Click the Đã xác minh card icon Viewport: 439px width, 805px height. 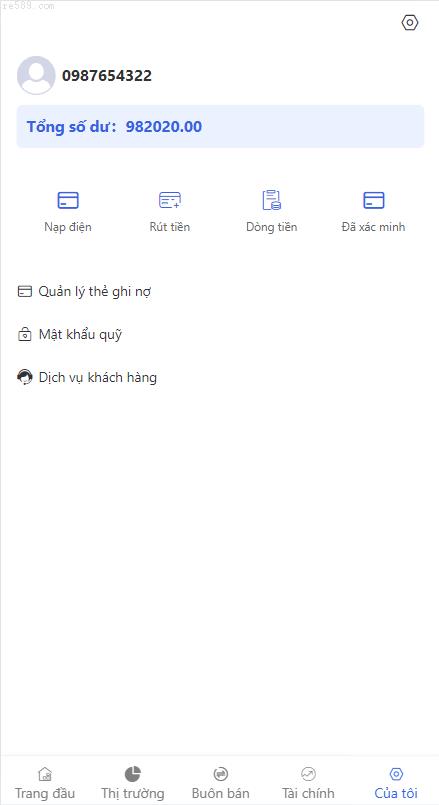374,200
